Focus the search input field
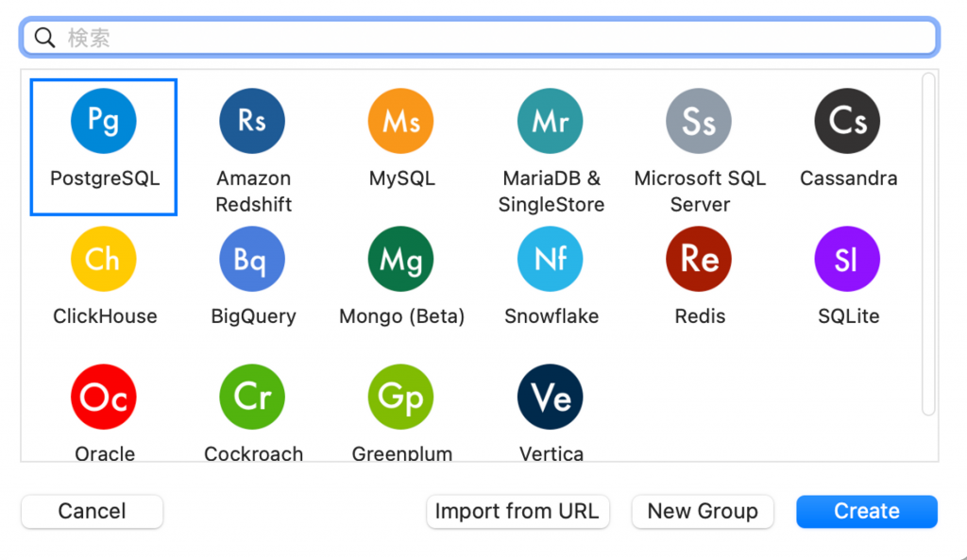Screen dimensions: 967x560 pos(491,38)
